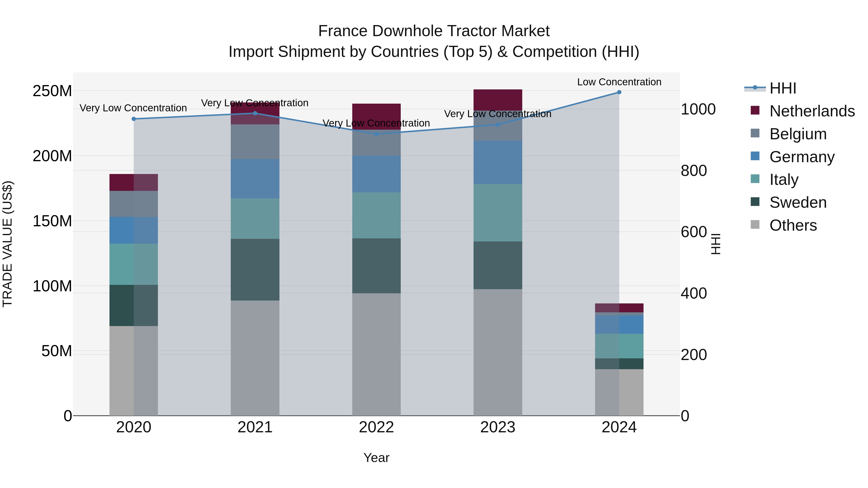Click the 2024 Others bar segment
868x488 pixels.
pos(619,392)
